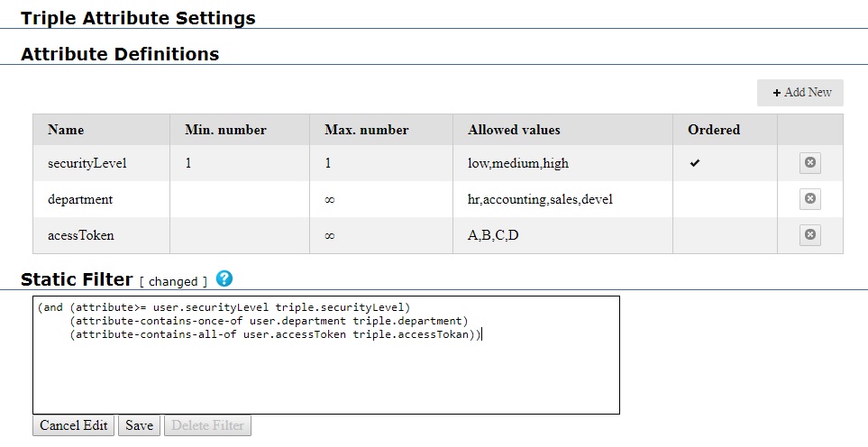Add a new attribute definition

800,93
